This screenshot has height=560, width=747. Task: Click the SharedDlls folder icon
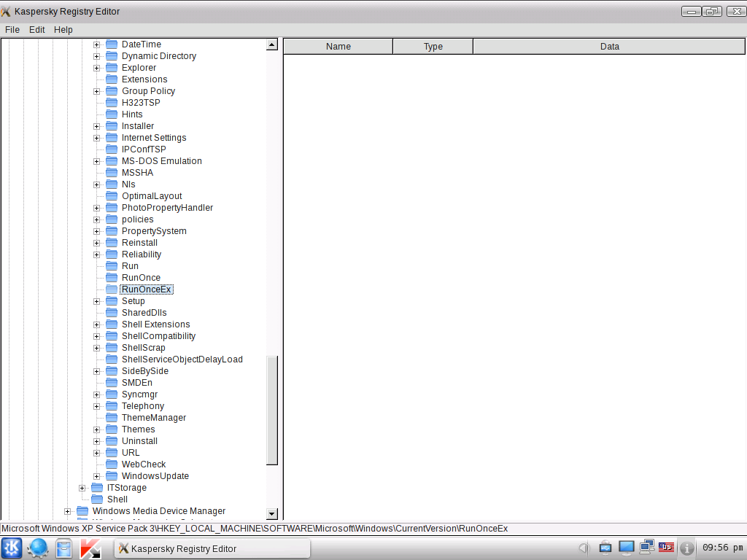click(x=112, y=312)
